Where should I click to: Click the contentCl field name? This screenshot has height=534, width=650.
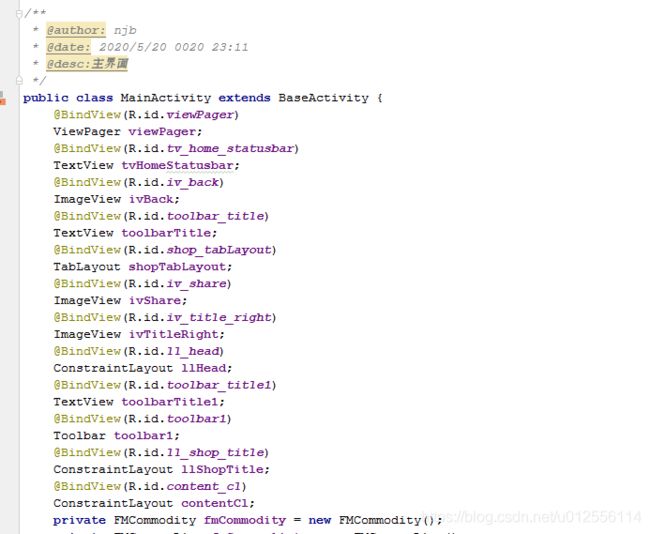[215, 503]
